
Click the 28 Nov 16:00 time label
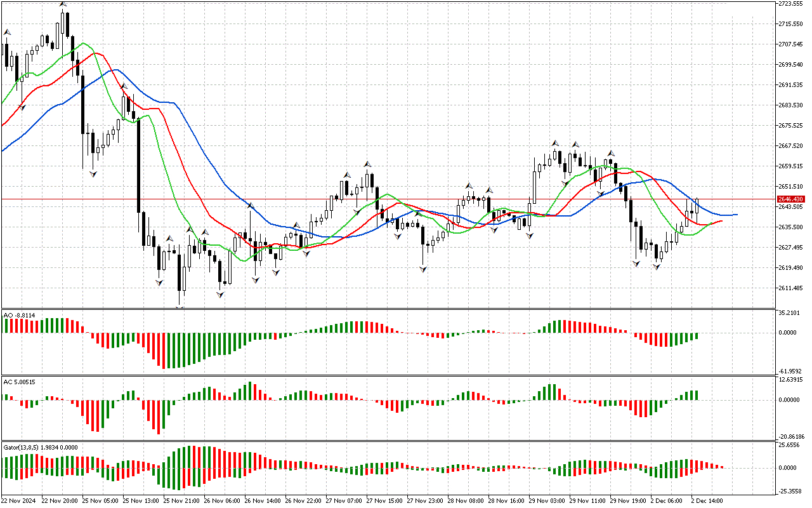[506, 501]
